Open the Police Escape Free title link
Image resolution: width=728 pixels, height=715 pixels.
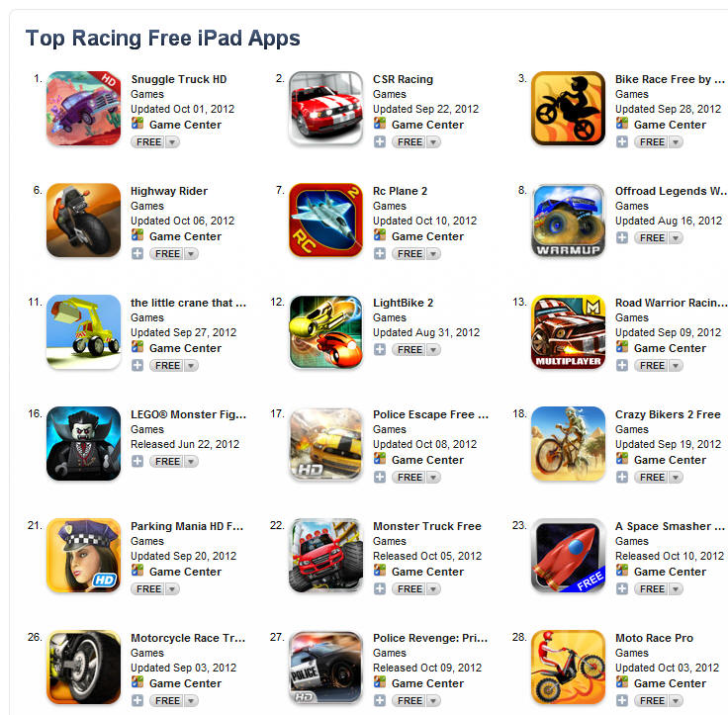coord(431,414)
